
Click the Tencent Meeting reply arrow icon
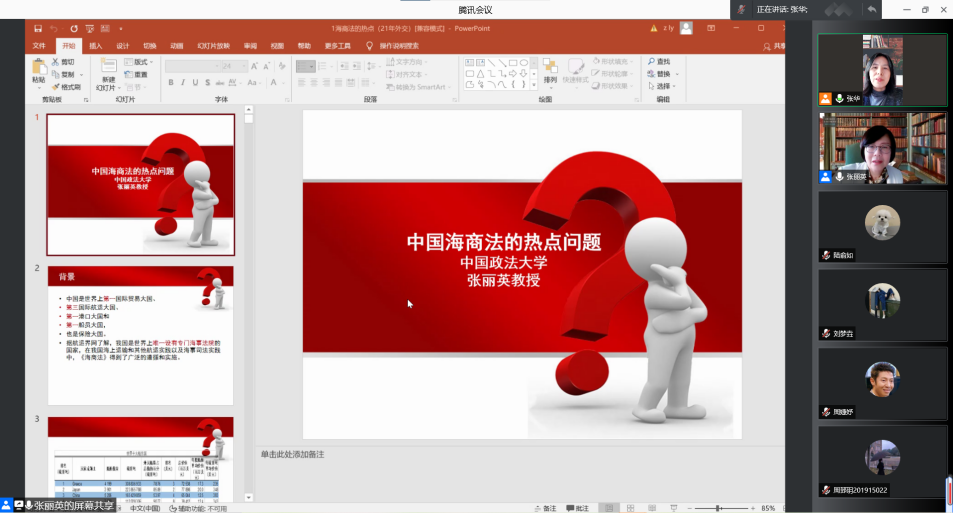click(x=872, y=9)
